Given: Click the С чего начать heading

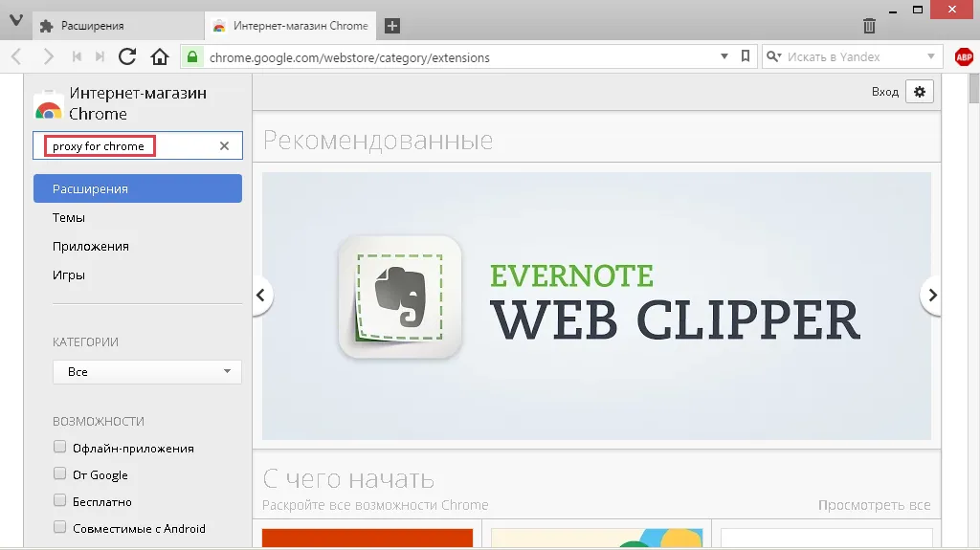Looking at the screenshot, I should pyautogui.click(x=348, y=479).
